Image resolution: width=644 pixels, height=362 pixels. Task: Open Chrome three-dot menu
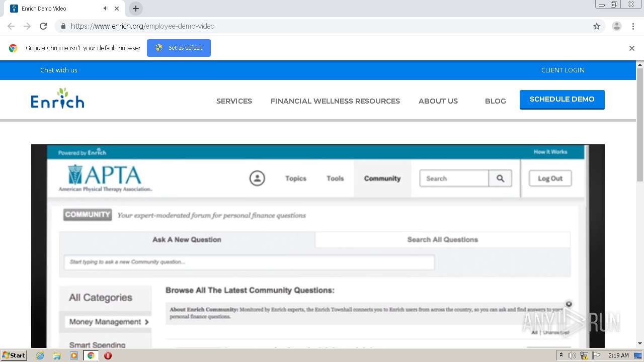pyautogui.click(x=633, y=26)
